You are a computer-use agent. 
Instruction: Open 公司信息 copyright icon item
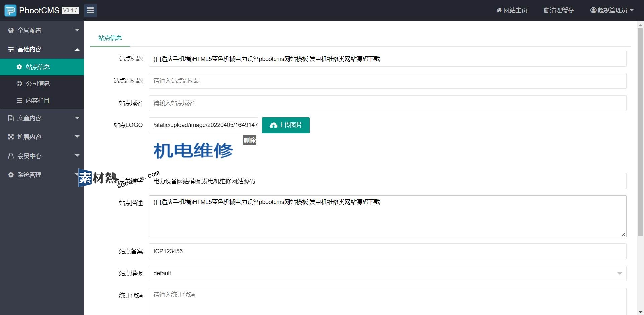pos(19,84)
